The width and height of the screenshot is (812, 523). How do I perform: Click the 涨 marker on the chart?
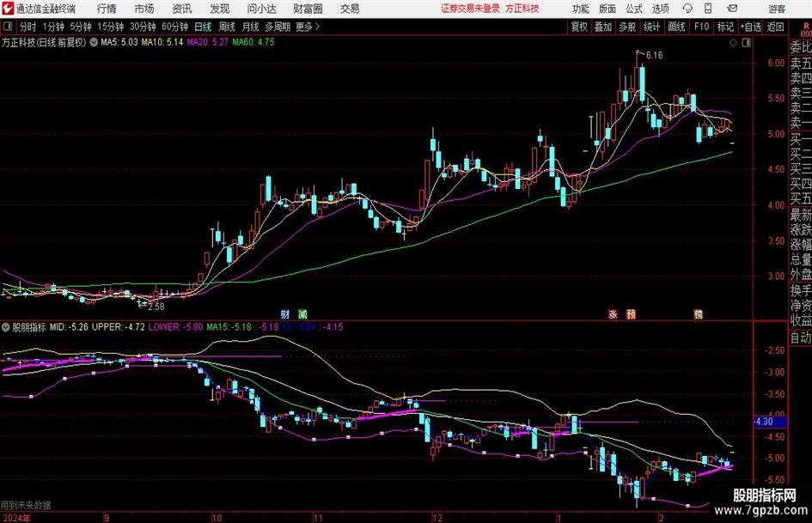click(613, 314)
